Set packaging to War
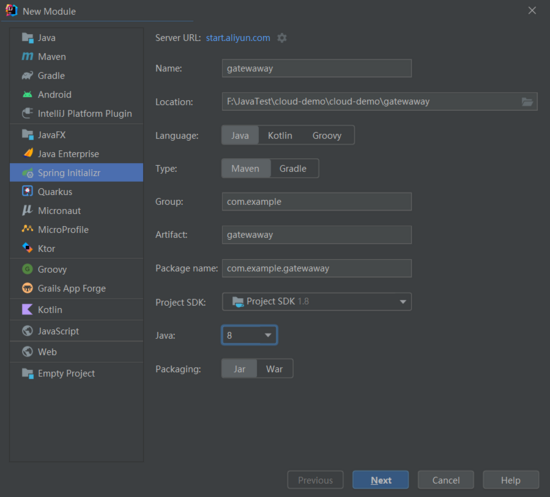 274,369
